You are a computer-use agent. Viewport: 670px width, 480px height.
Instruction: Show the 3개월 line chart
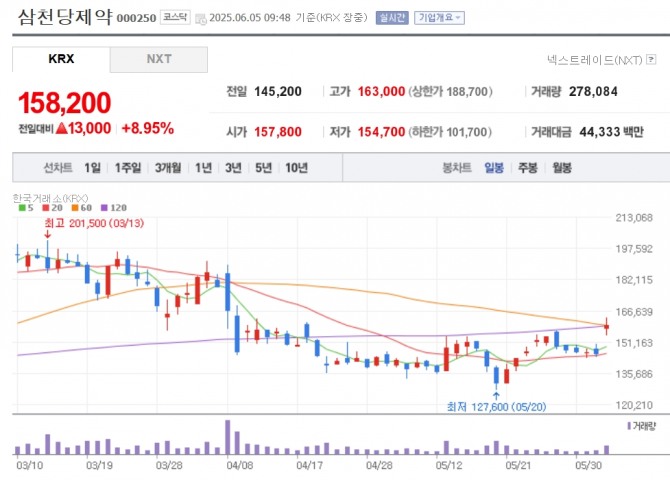click(x=168, y=168)
